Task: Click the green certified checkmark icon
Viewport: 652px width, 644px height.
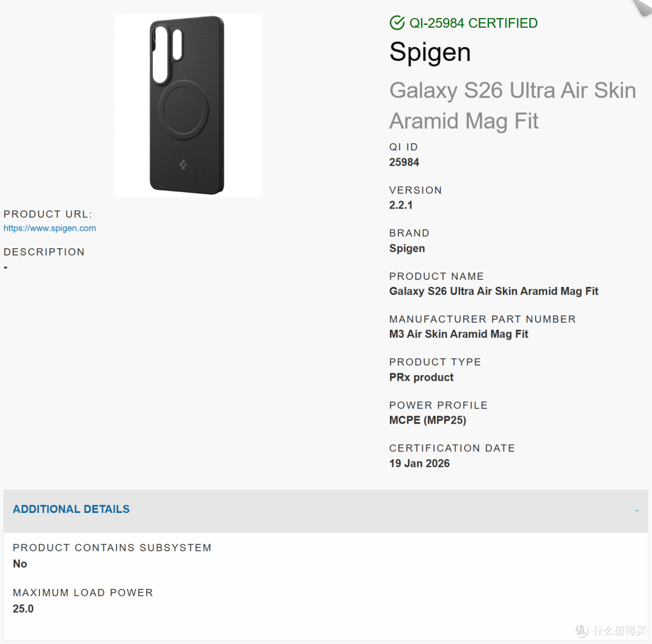Action: tap(397, 22)
